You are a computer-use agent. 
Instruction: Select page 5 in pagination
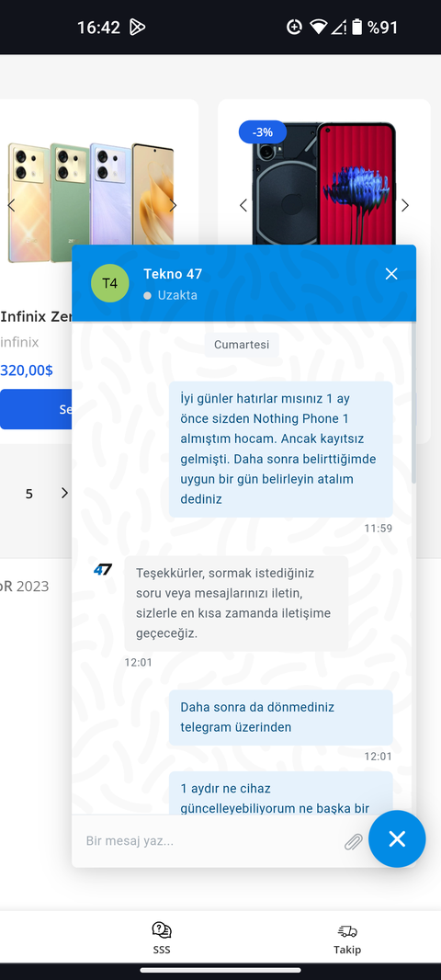point(28,494)
